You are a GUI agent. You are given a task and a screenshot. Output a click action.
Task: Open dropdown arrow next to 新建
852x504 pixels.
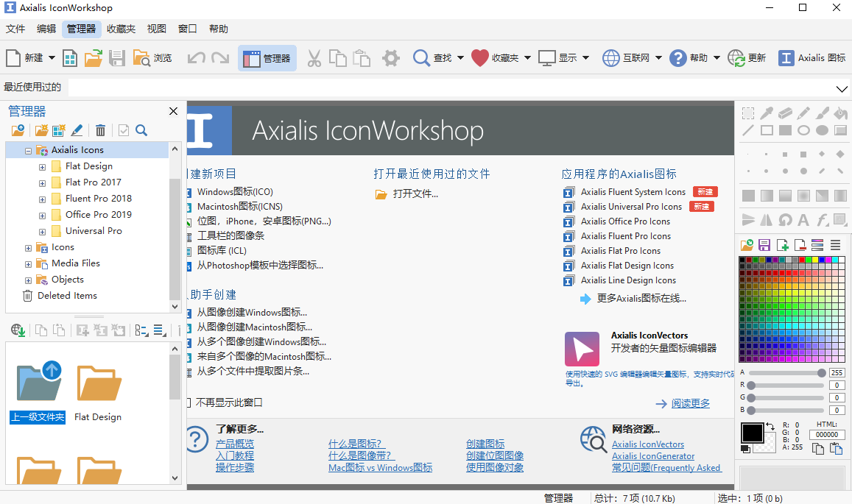coord(52,57)
